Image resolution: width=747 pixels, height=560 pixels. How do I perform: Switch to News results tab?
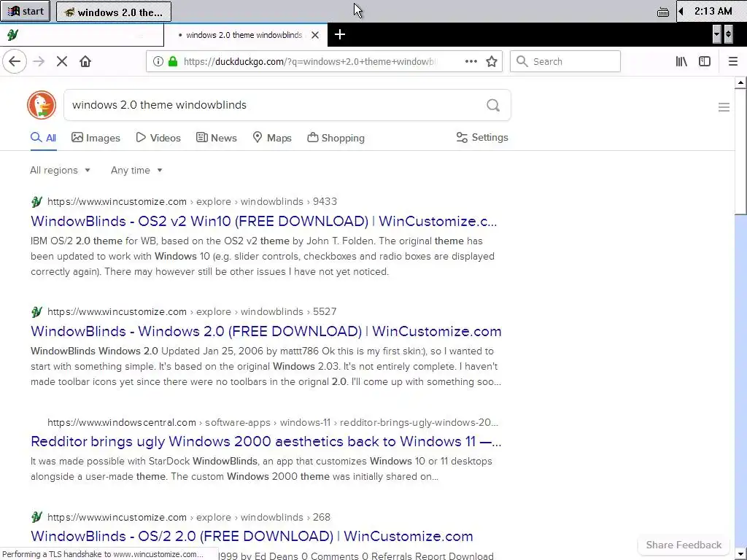click(x=216, y=138)
